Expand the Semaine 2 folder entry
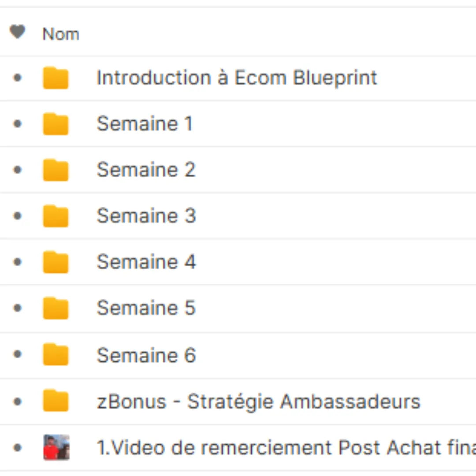Image resolution: width=476 pixels, height=476 pixels. click(146, 169)
